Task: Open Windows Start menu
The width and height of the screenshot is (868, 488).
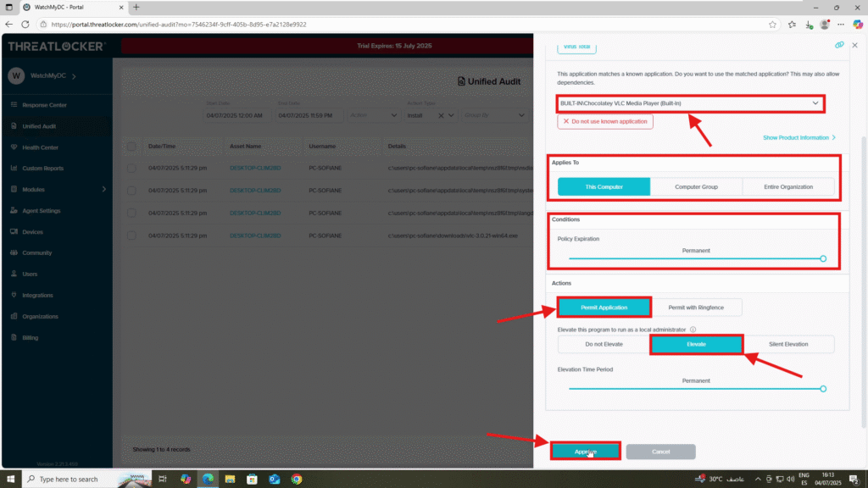Action: coord(10,480)
